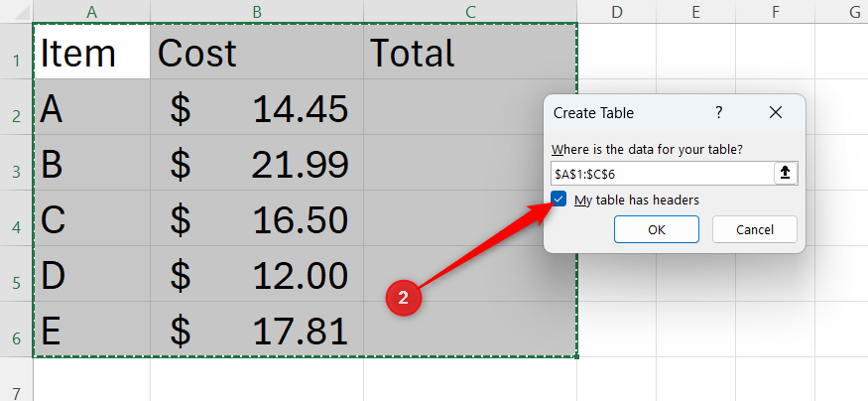Select row 7 header

coord(17,379)
